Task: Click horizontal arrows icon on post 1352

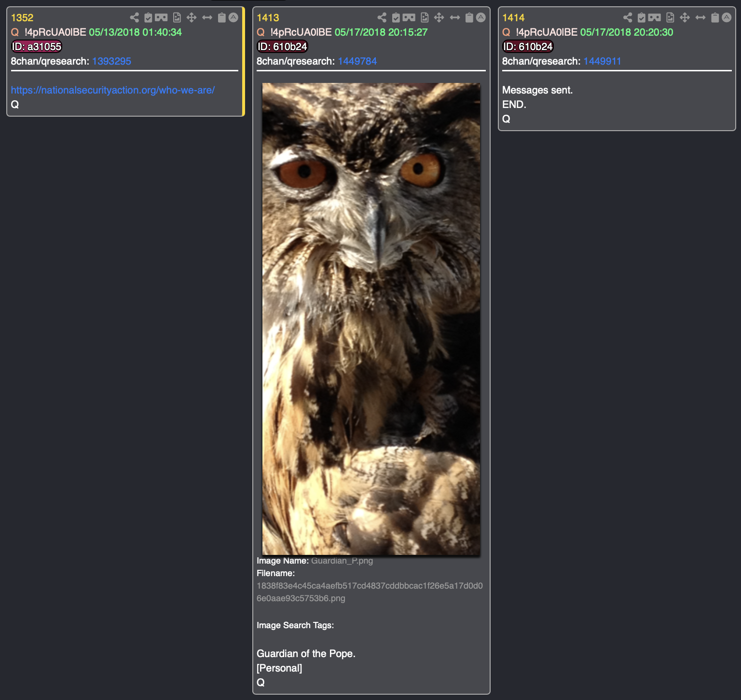Action: pos(207,18)
